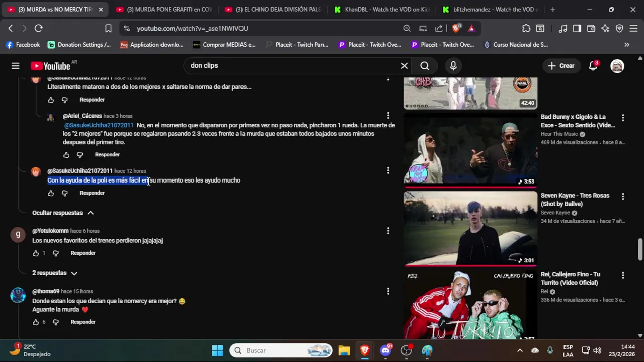Switch to 'EL CHINO DEJA DIVISIÓN' tab
The width and height of the screenshot is (644, 362).
click(x=274, y=10)
